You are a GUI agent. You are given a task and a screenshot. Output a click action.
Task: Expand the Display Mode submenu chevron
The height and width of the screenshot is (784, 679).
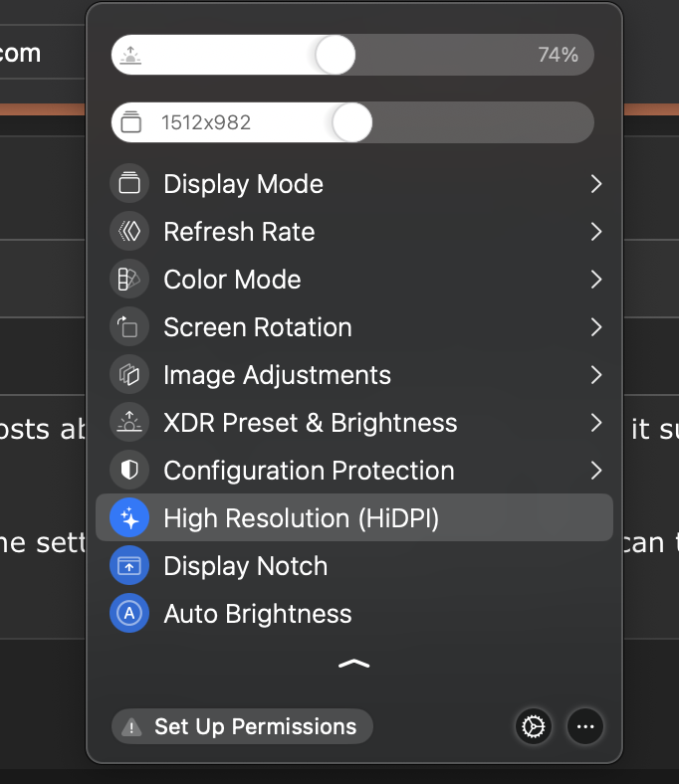595,184
